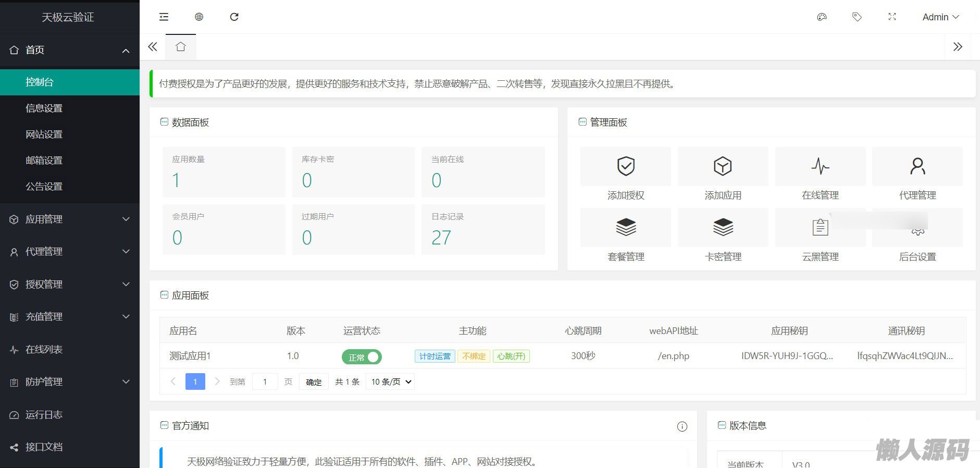Collapse the sidebar with the menu fold icon
The height and width of the screenshot is (468, 980).
pos(164,17)
